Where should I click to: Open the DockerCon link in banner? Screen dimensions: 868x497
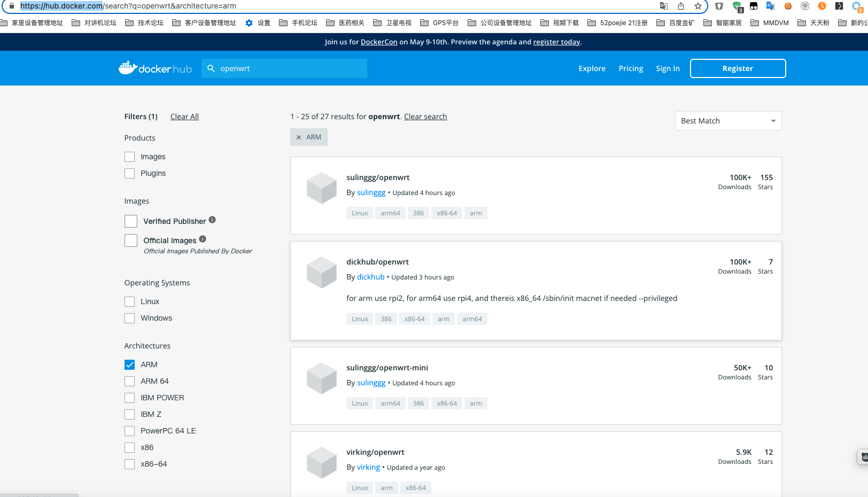(x=379, y=42)
